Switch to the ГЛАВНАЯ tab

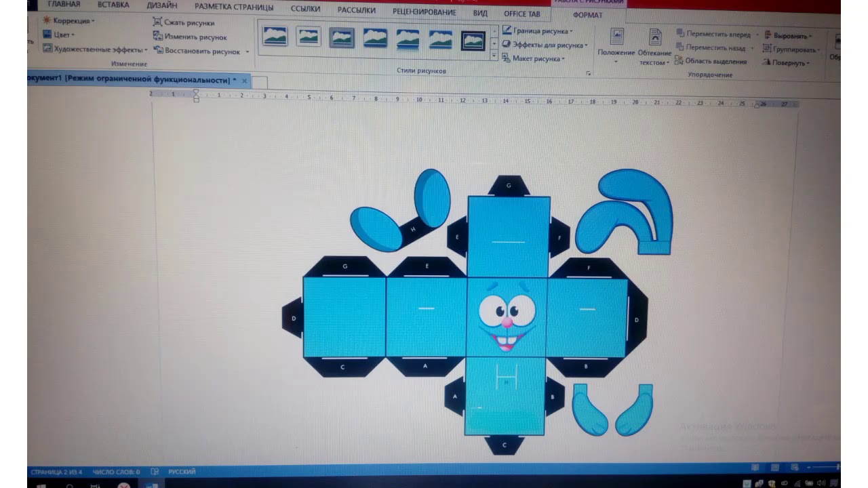64,4
